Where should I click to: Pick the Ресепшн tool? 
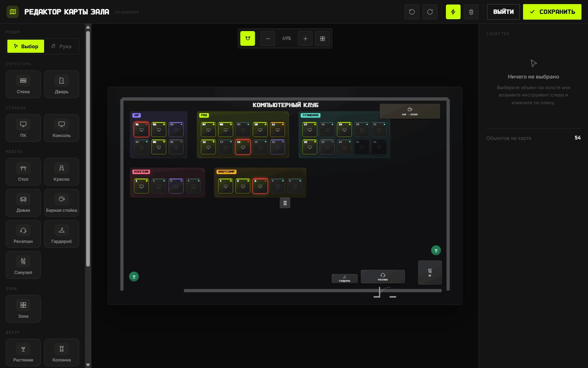coord(23,234)
